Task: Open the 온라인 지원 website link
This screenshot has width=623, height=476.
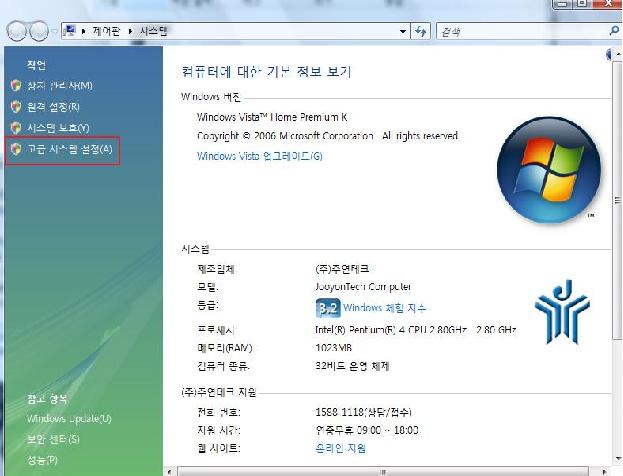Action: click(x=340, y=448)
